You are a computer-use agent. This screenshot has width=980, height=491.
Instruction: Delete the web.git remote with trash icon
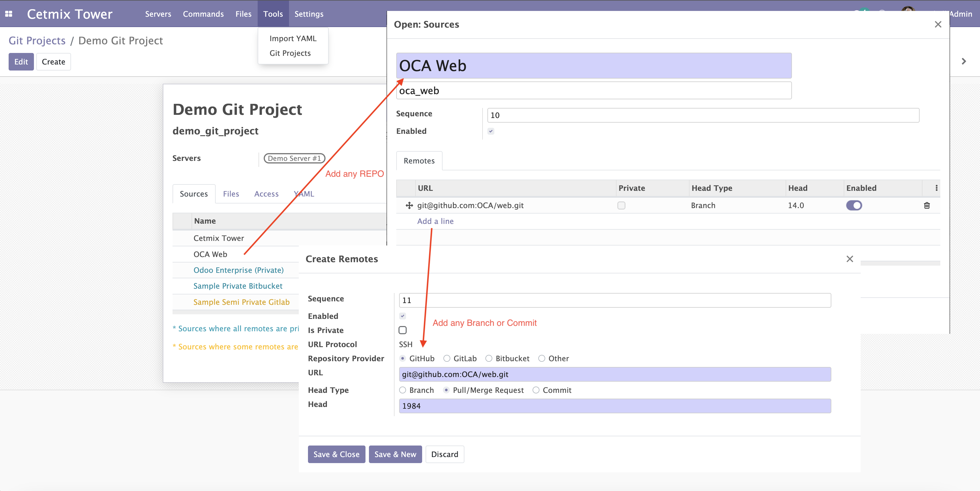click(x=927, y=205)
